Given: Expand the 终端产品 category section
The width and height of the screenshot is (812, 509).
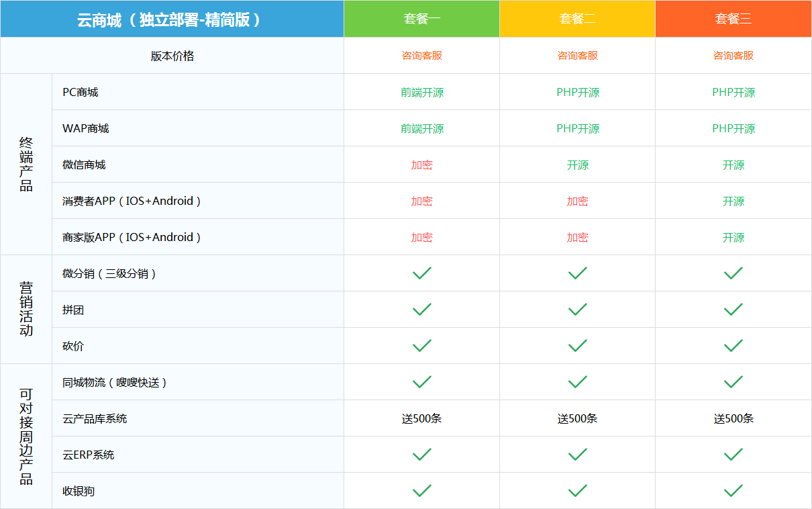Looking at the screenshot, I should click(26, 164).
